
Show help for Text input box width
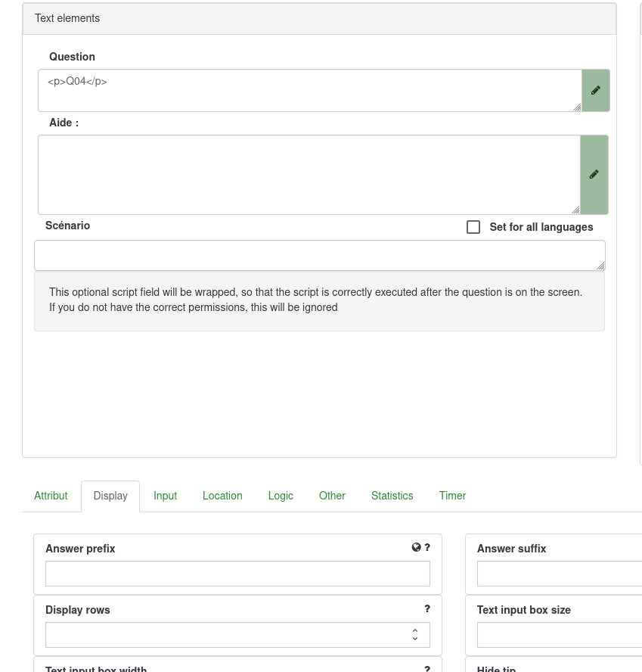click(427, 668)
